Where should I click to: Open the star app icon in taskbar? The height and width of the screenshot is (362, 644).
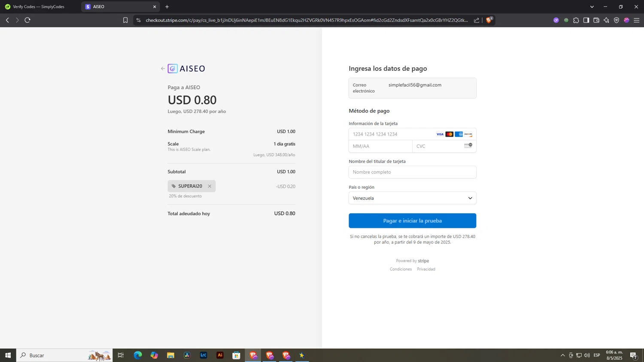pos(302,355)
